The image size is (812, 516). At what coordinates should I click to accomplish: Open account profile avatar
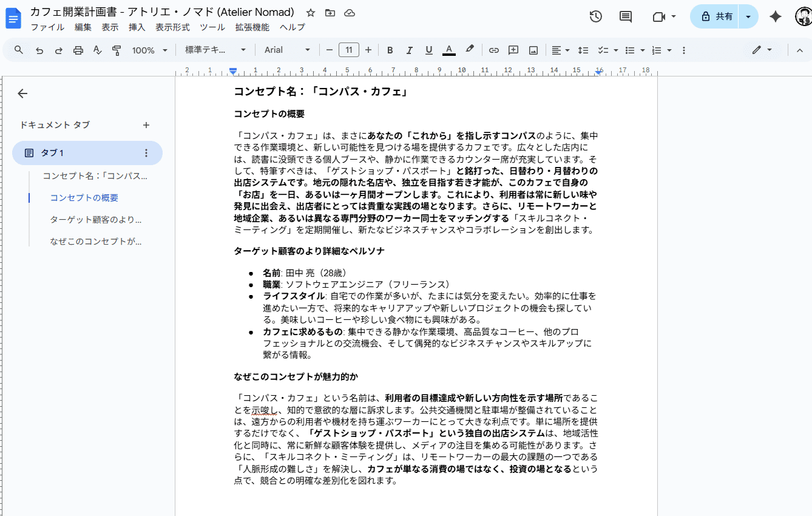coord(804,16)
